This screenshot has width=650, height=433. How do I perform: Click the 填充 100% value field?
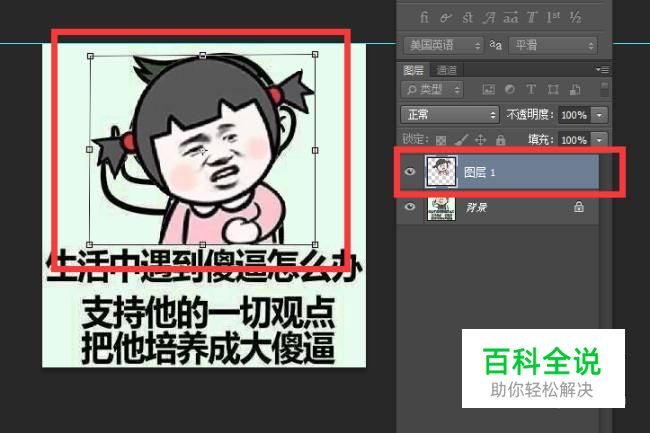point(574,140)
